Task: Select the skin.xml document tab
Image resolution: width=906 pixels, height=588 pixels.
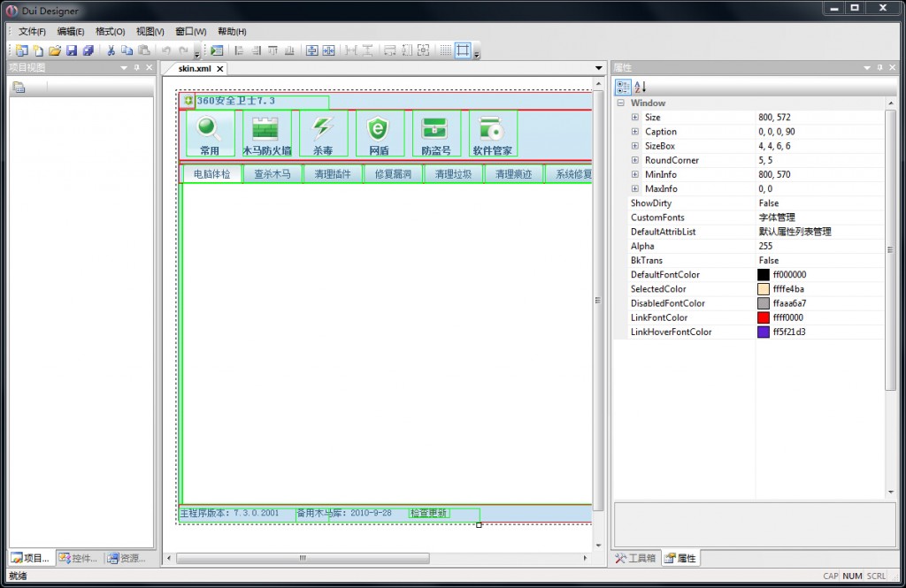Action: (x=195, y=69)
